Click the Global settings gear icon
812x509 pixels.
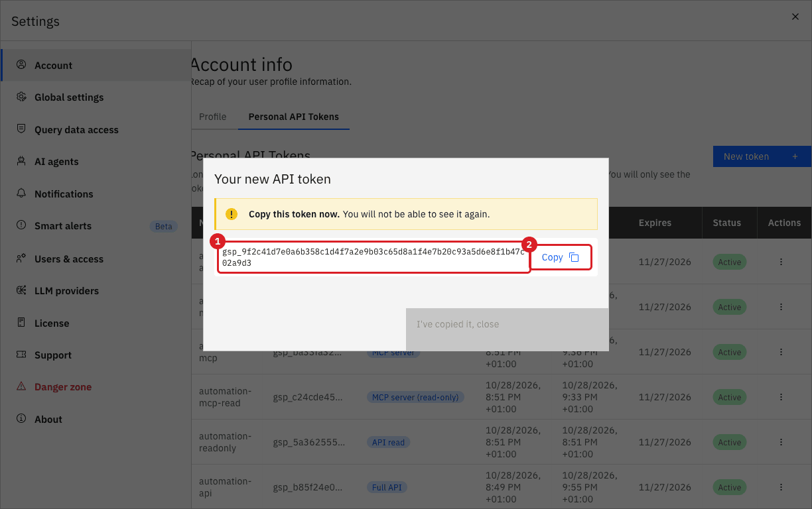21,97
